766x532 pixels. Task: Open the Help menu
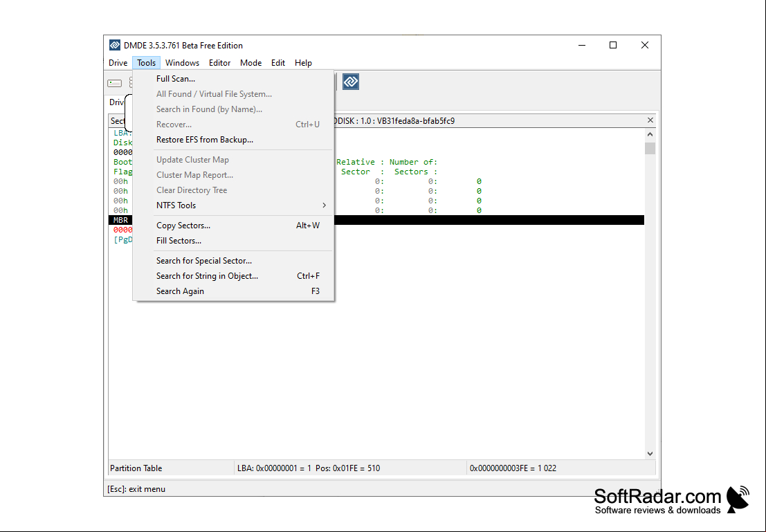[303, 63]
